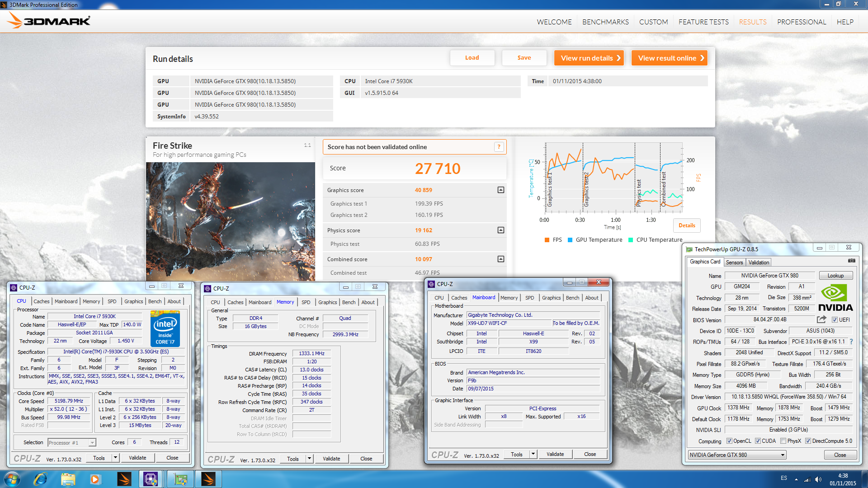868x488 pixels.
Task: Open the Windows Start menu
Action: [12, 479]
